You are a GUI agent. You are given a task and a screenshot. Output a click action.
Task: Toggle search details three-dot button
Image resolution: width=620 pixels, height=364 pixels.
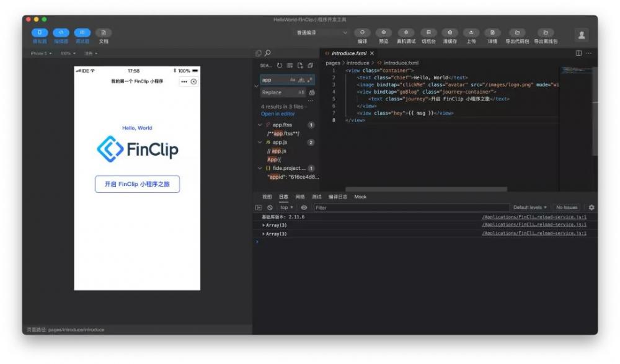click(x=311, y=100)
